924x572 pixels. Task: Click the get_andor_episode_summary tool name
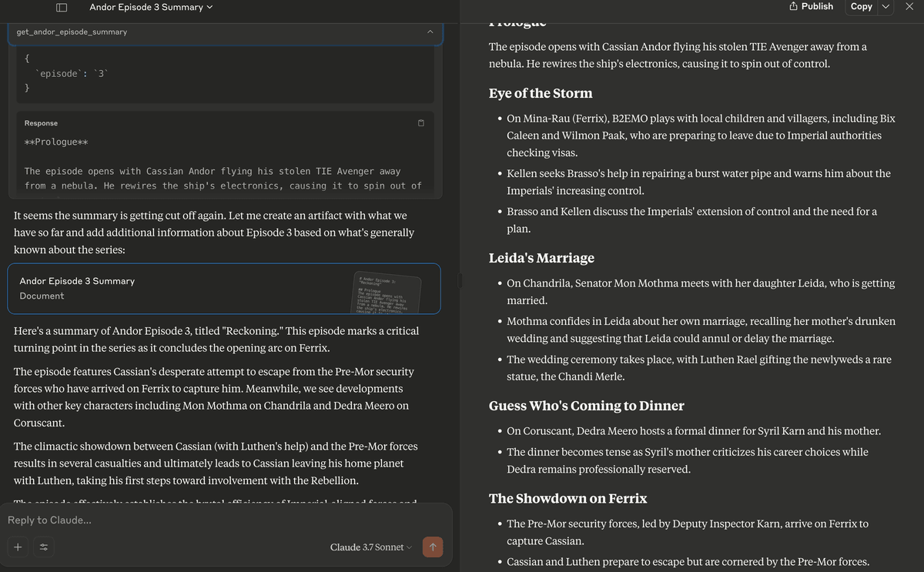72,32
